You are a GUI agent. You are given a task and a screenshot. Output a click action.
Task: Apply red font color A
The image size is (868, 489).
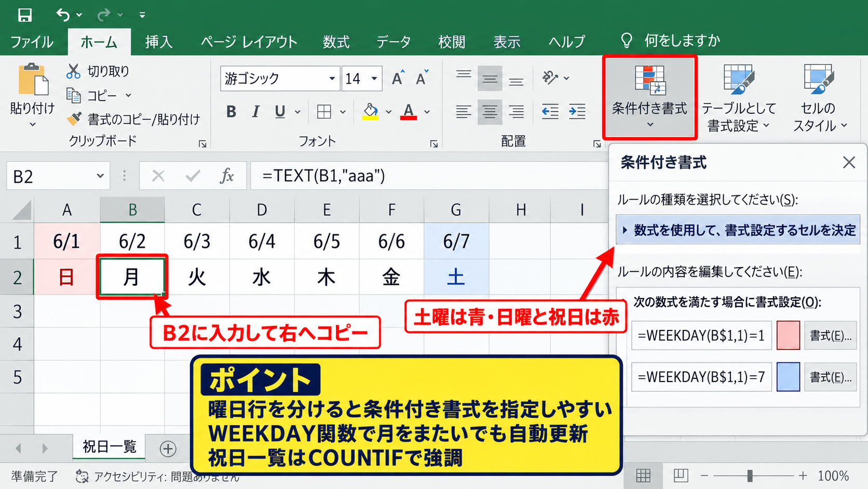point(409,112)
